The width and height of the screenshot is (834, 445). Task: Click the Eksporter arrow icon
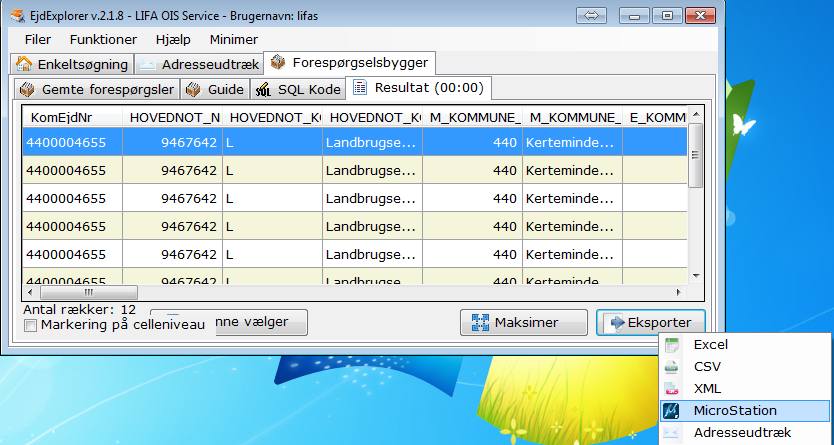tap(617, 322)
